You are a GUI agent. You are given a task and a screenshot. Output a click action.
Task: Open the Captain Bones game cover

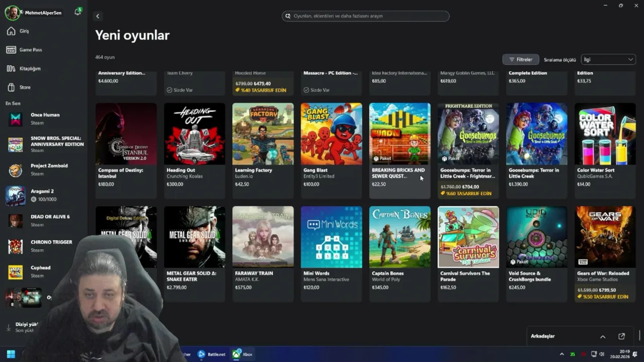pyautogui.click(x=399, y=237)
